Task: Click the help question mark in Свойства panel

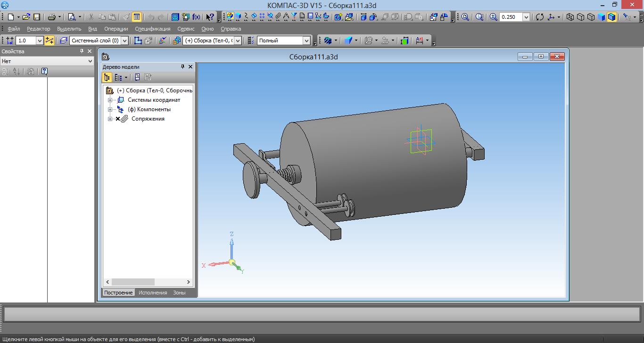Action: [x=44, y=72]
